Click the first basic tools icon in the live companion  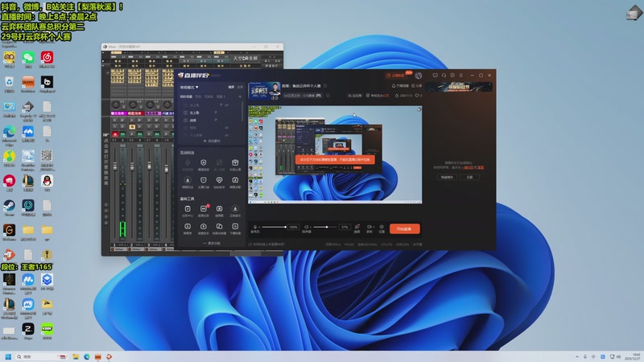click(188, 209)
